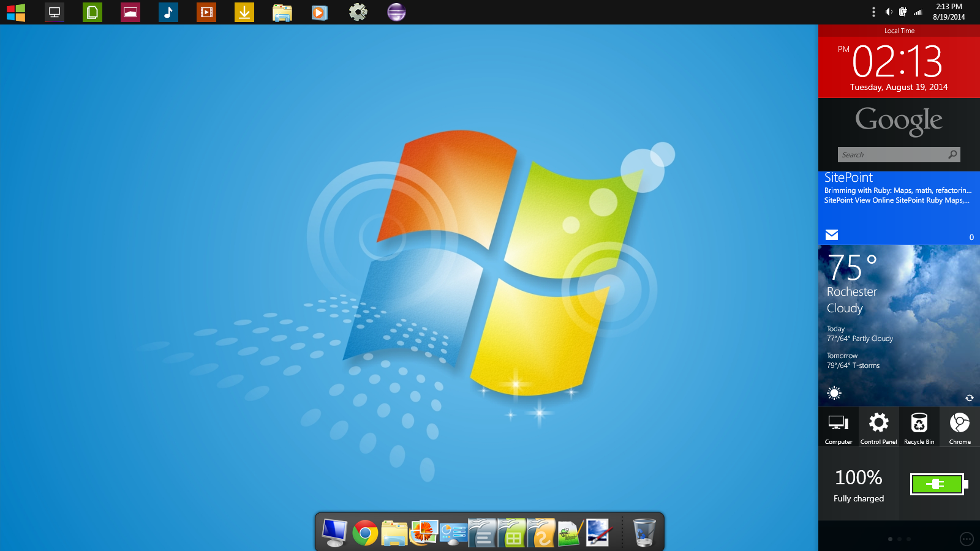Viewport: 980px width, 551px height.
Task: Click the 100% Fully charged battery text
Action: pos(859,485)
